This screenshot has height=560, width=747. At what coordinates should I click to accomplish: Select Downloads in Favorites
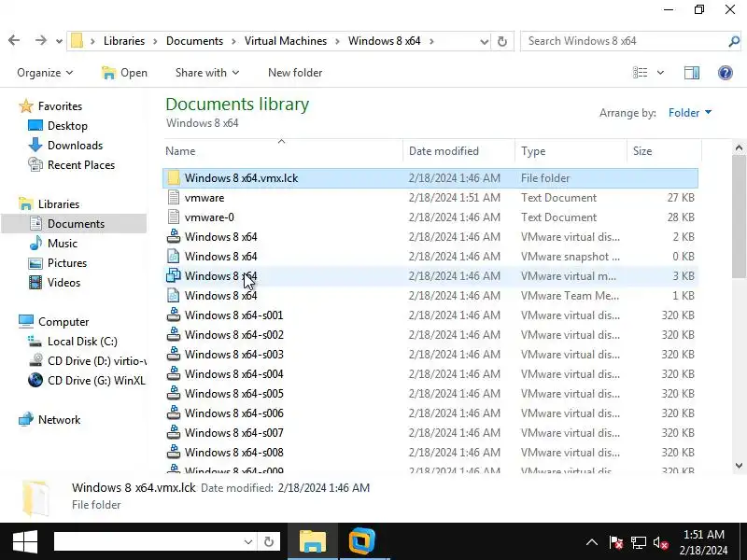75,146
